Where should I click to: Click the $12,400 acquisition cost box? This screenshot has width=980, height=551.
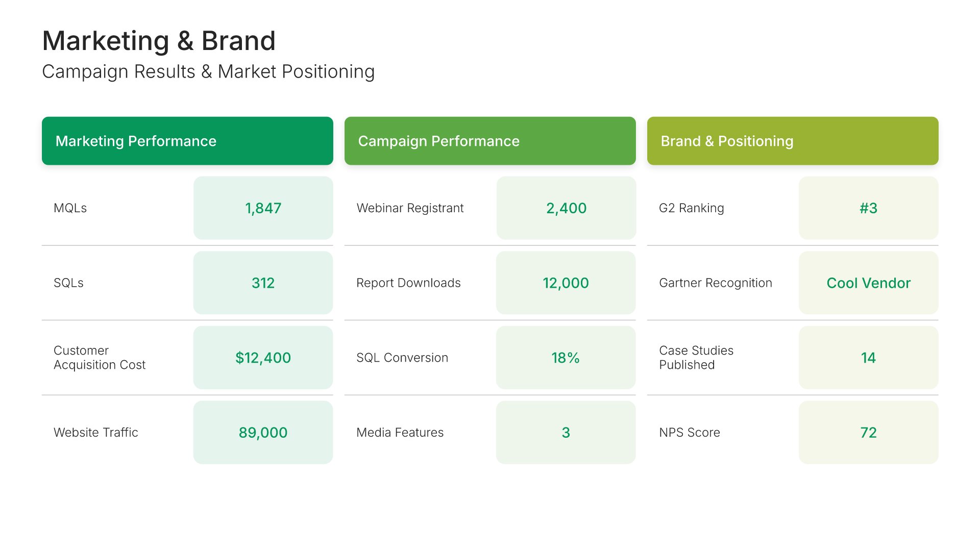[x=263, y=358]
